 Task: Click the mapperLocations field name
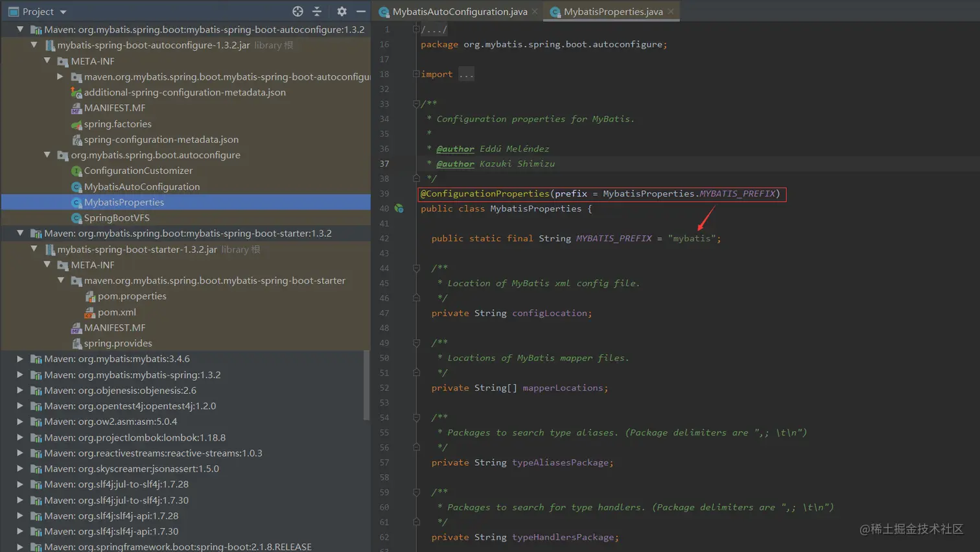tap(563, 388)
